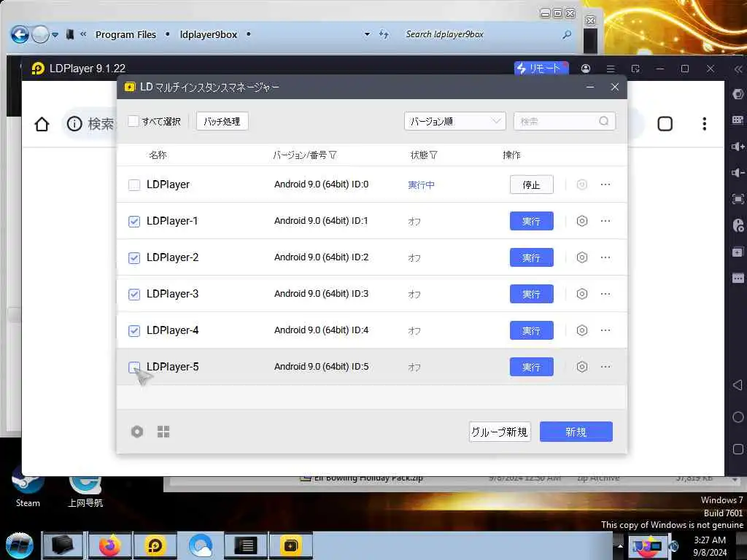This screenshot has width=747, height=560.
Task: Stop the running LDPlayer instance (停止)
Action: [x=531, y=184]
